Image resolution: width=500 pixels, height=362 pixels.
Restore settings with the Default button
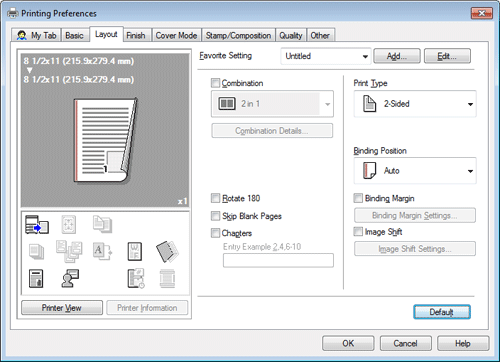tap(442, 312)
